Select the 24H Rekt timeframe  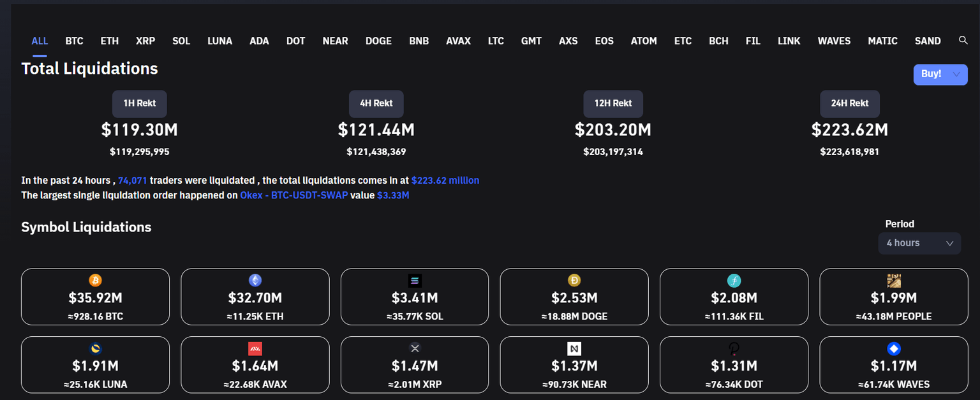point(850,103)
